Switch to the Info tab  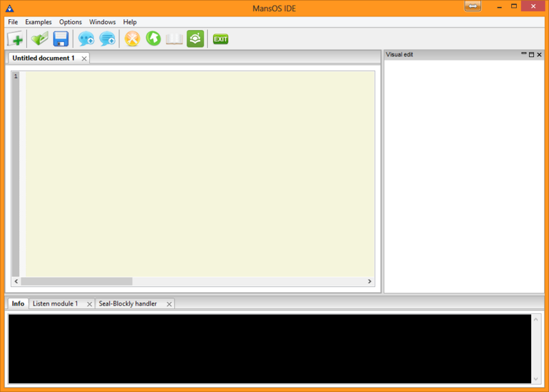(18, 303)
